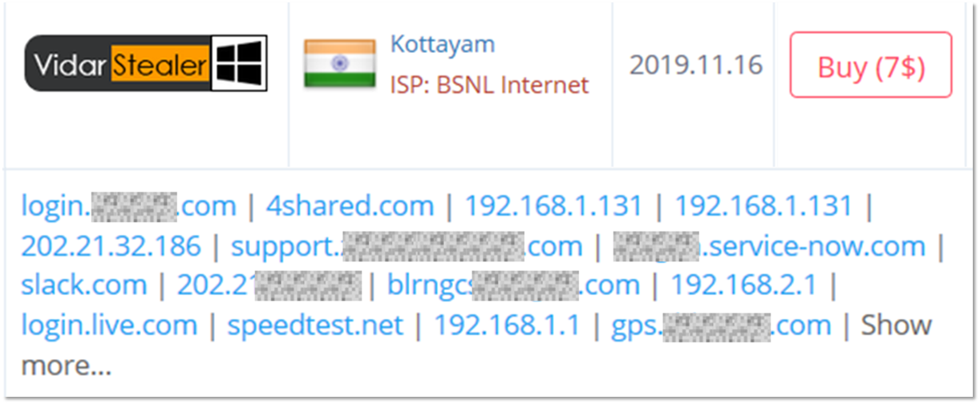Open the login.live.com link
The height and width of the screenshot is (404, 980).
(x=109, y=325)
